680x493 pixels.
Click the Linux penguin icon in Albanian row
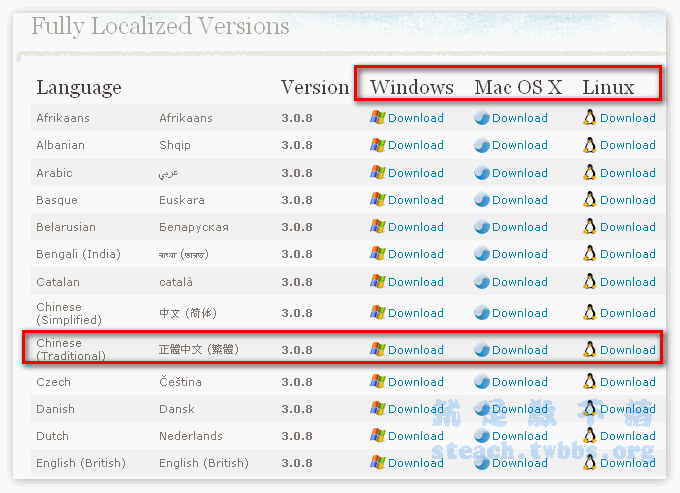pyautogui.click(x=589, y=145)
